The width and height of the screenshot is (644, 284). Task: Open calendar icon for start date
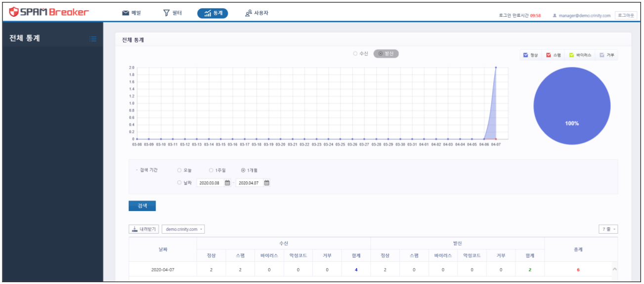click(x=228, y=183)
